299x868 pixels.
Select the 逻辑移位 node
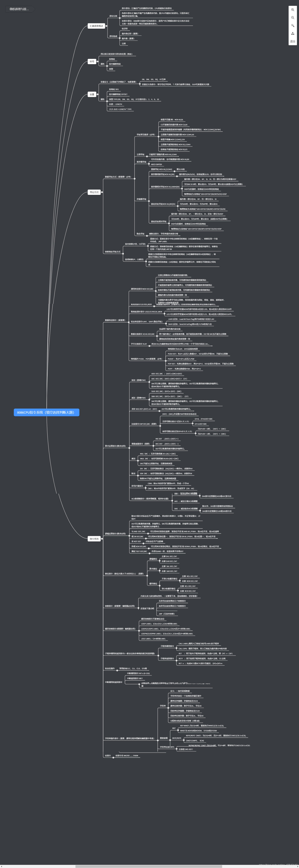tap(153, 559)
